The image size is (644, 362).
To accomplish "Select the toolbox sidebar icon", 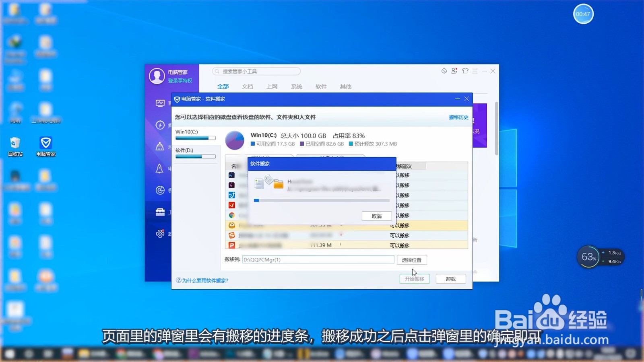I will pyautogui.click(x=160, y=212).
